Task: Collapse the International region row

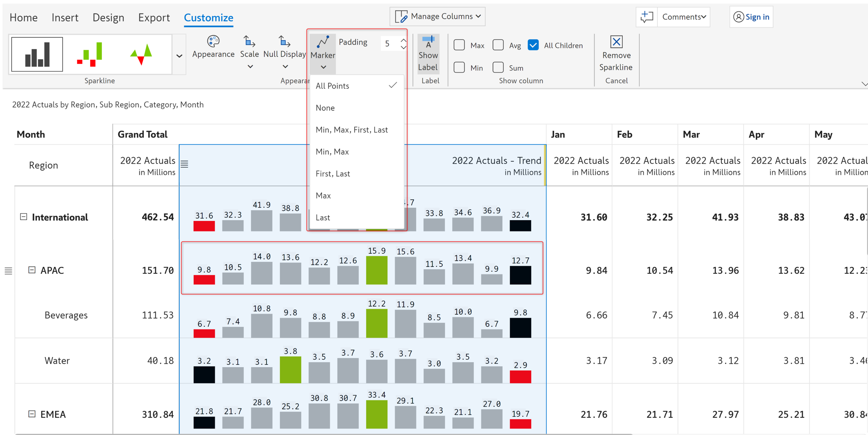Action: (24, 217)
